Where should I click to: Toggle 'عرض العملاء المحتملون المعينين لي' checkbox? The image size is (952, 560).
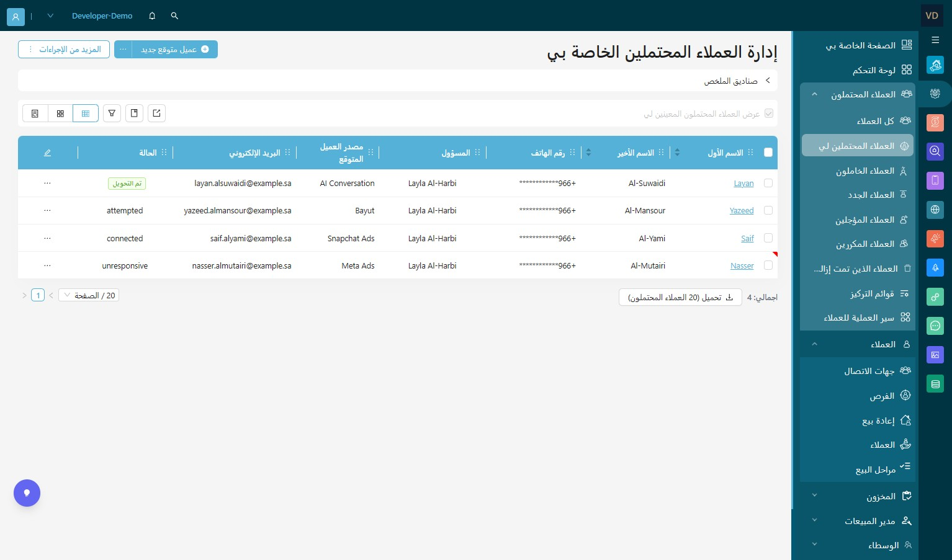769,114
